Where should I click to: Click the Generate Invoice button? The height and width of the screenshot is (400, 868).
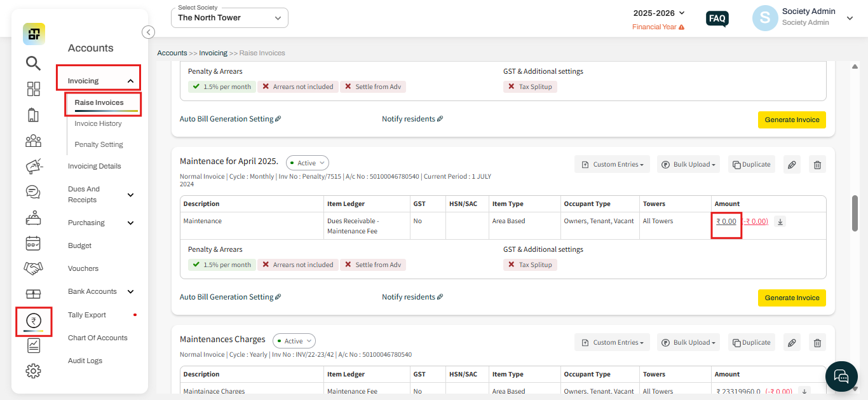(792, 298)
